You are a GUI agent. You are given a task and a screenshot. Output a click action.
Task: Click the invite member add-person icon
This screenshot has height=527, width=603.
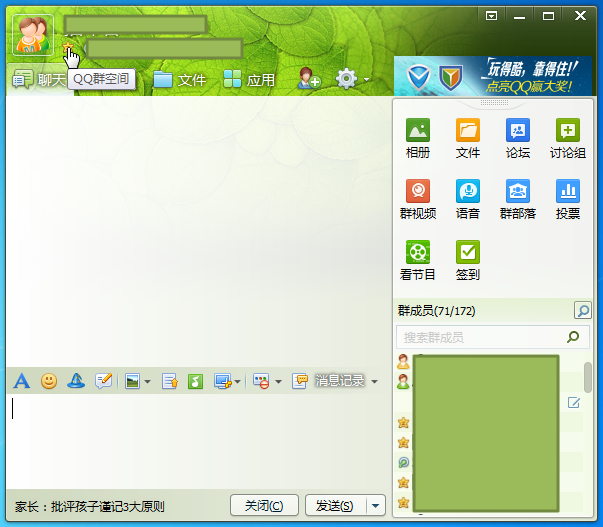309,78
